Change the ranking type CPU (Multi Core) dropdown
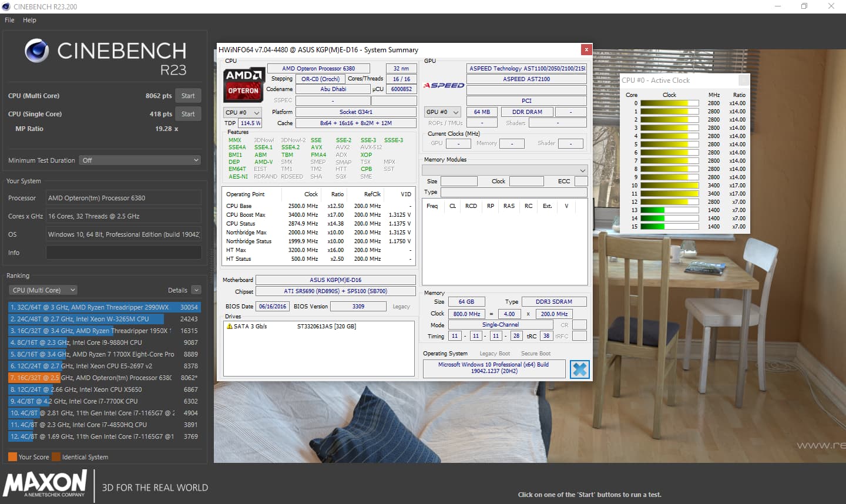This screenshot has height=504, width=846. 43,290
